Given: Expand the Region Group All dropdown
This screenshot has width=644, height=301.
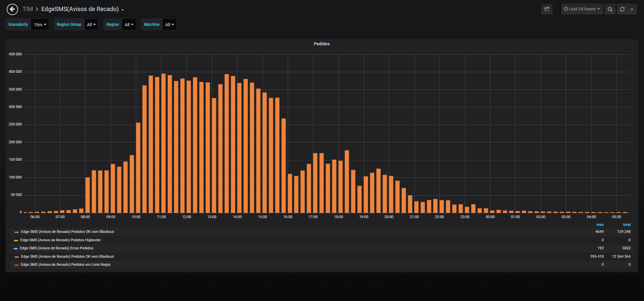Looking at the screenshot, I should click(x=91, y=24).
